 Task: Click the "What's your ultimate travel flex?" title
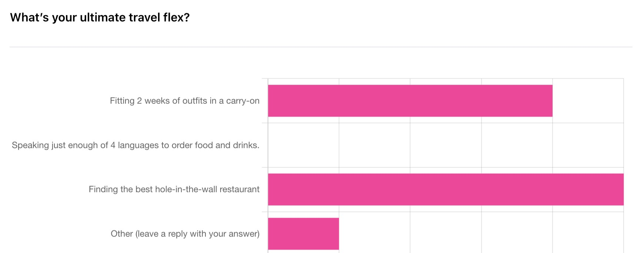pyautogui.click(x=100, y=17)
